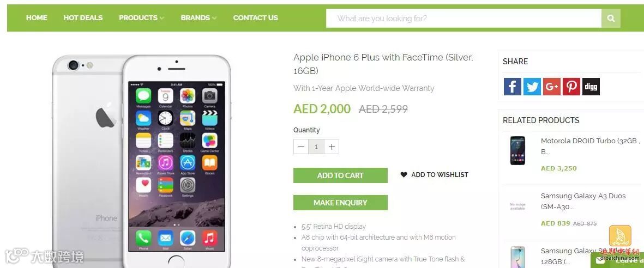Open the Contact Us page
This screenshot has width=644, height=268.
tap(255, 17)
